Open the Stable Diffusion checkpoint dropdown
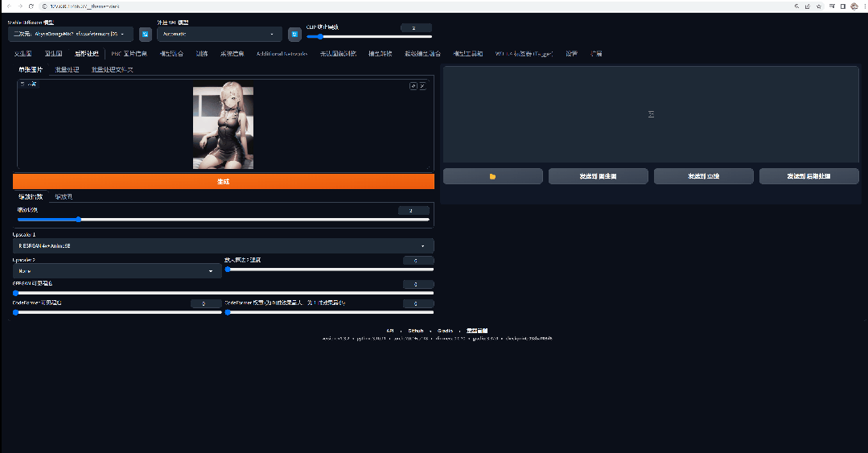Image resolution: width=868 pixels, height=453 pixels. tap(71, 35)
